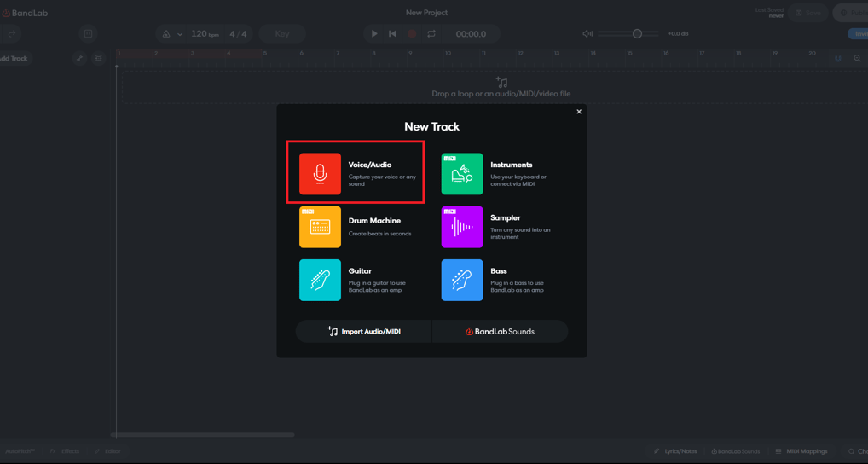Toggle the blue magnet snap icon
The image size is (868, 464).
(x=838, y=58)
